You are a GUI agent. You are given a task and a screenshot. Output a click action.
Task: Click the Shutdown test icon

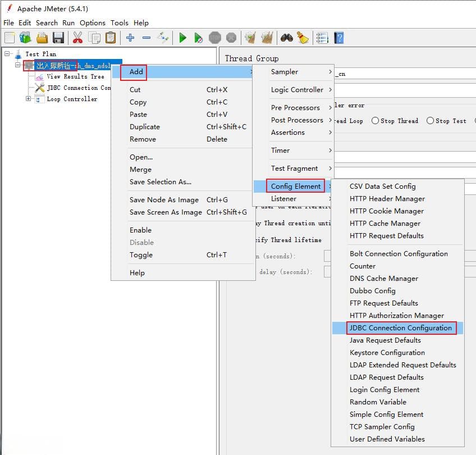pos(231,38)
